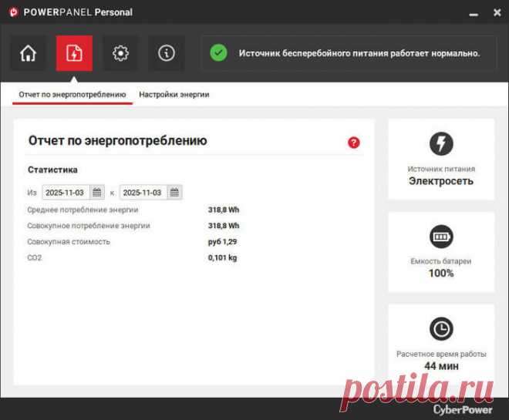Click the CO2 row label
The image size is (509, 420).
point(35,257)
